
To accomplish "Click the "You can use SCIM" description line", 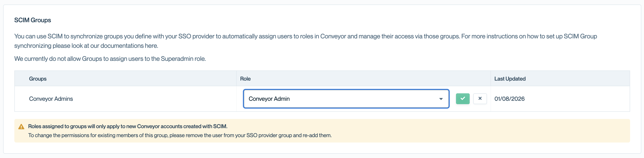I will pyautogui.click(x=305, y=36).
